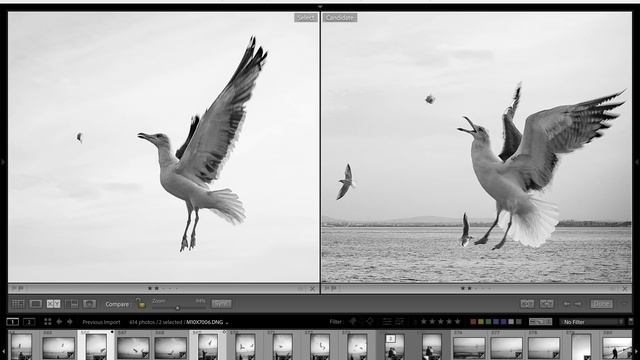
Task: Select the previous photo arrow in toolbar
Action: 567,304
